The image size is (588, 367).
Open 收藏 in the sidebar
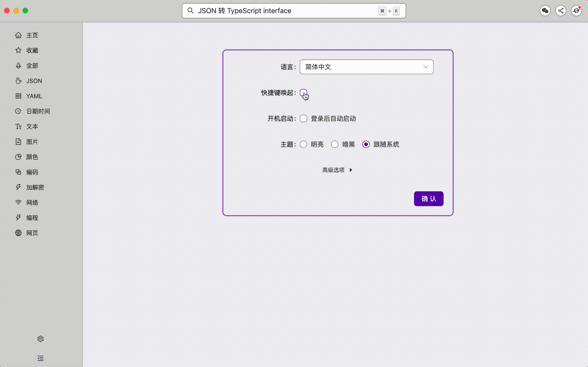coord(32,50)
